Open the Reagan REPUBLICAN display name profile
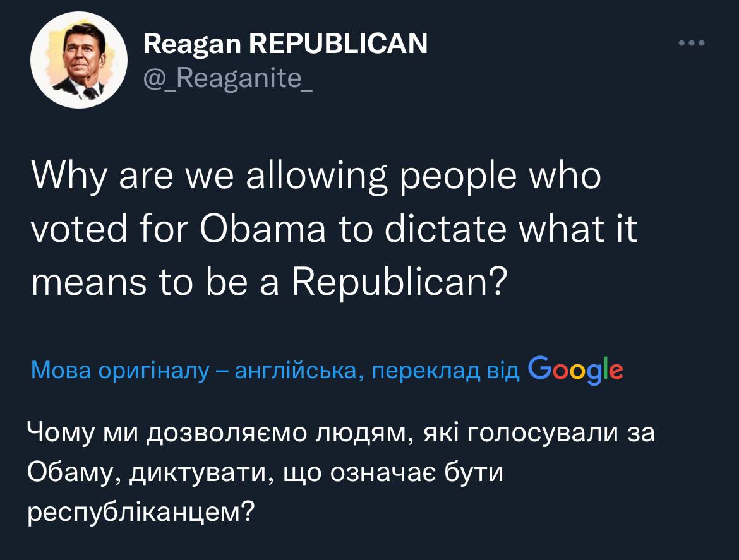Viewport: 739px width, 560px height. tap(285, 44)
